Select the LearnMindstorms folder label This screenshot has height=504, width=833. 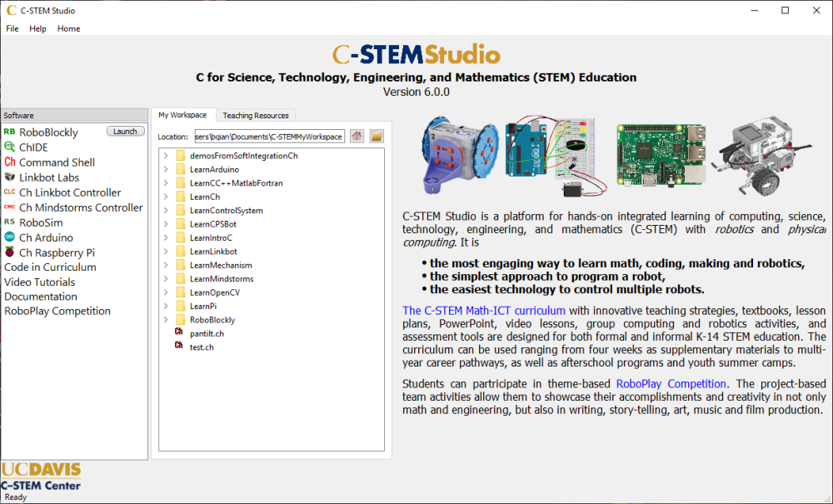tap(222, 279)
